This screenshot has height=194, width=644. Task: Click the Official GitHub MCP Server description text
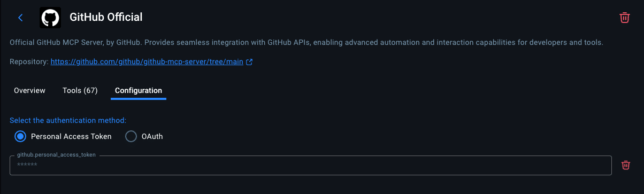click(306, 42)
